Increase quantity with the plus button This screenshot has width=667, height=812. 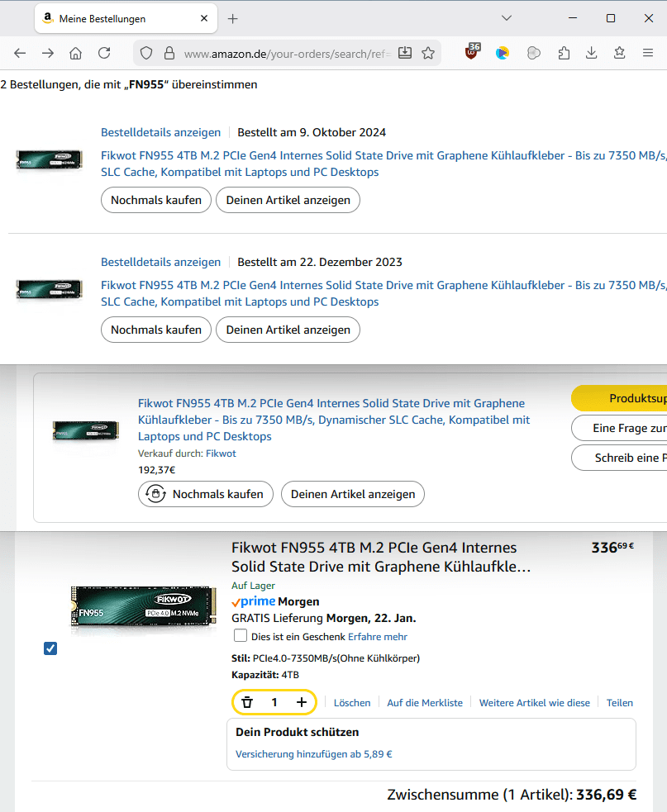click(302, 702)
